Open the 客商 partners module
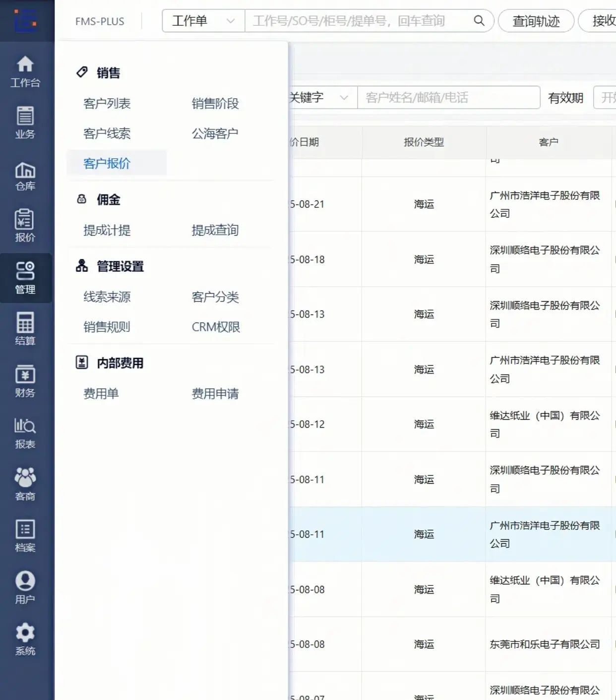The width and height of the screenshot is (616, 700). pyautogui.click(x=25, y=484)
